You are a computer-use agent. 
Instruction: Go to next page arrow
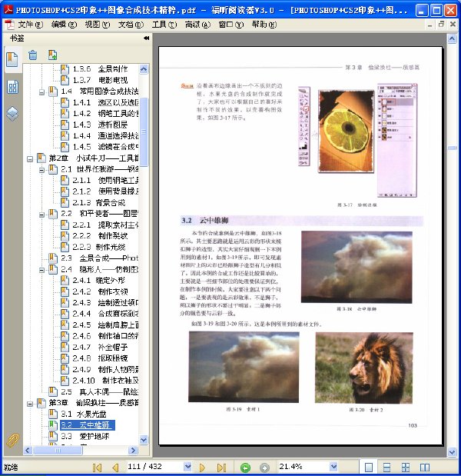coord(202,468)
